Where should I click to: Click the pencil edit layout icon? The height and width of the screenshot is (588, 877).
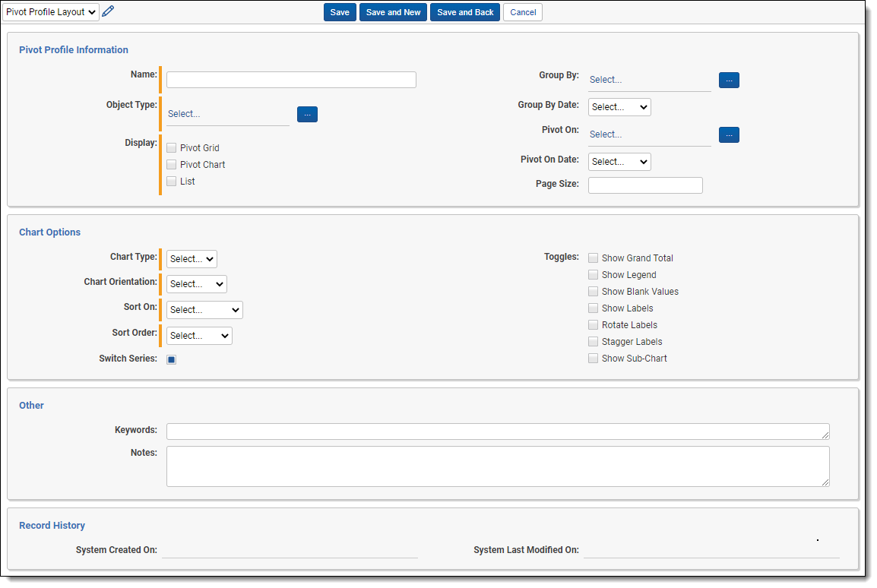coord(108,11)
